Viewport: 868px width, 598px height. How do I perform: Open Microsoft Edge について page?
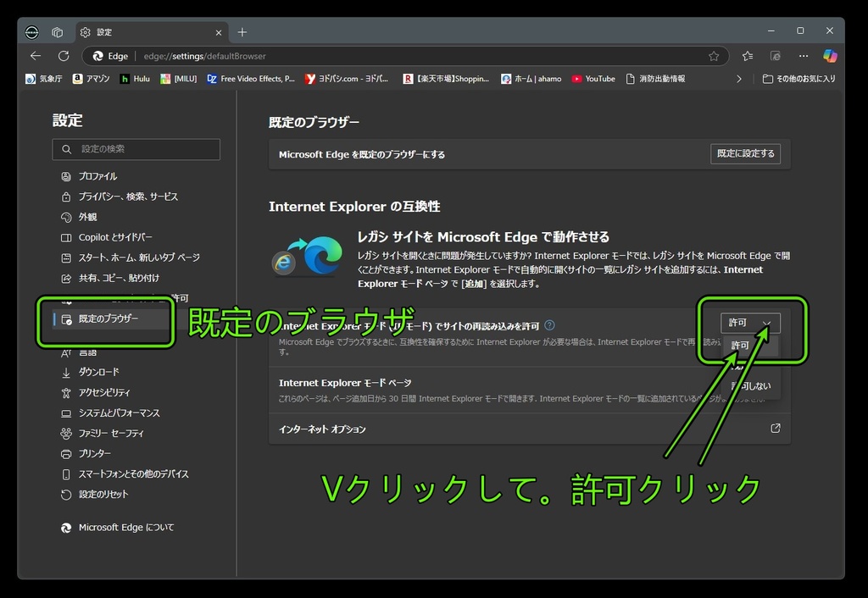(x=117, y=527)
